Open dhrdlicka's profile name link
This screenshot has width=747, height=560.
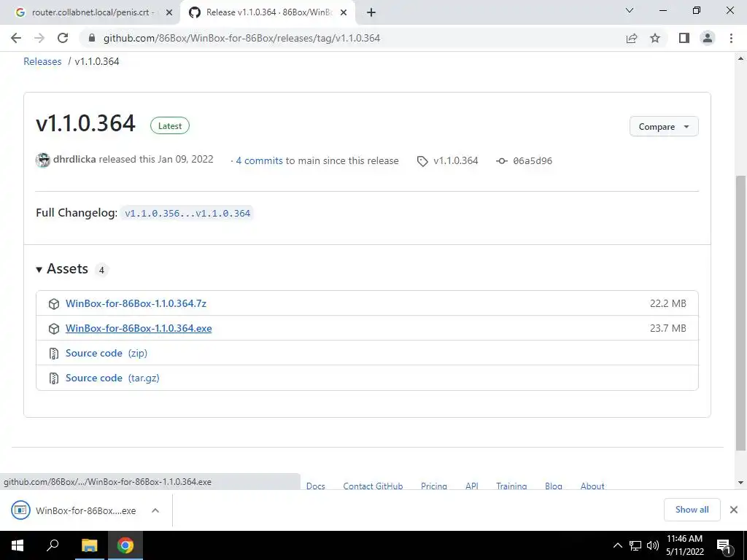pos(74,159)
